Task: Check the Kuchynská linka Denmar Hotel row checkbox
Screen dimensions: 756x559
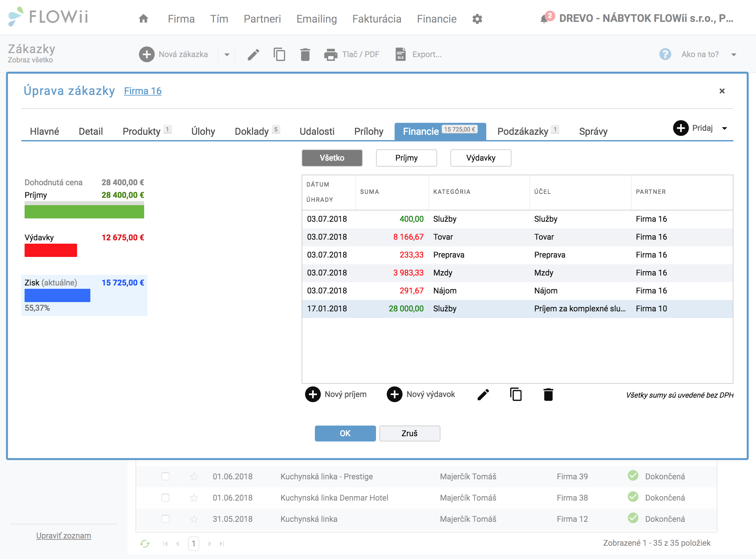Action: click(x=165, y=498)
